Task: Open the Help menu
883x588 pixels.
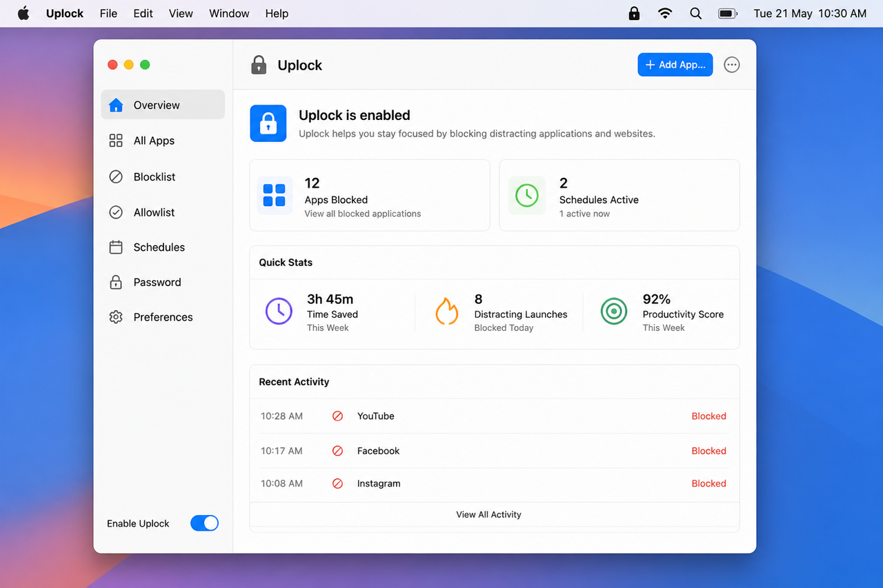Action: pyautogui.click(x=277, y=13)
